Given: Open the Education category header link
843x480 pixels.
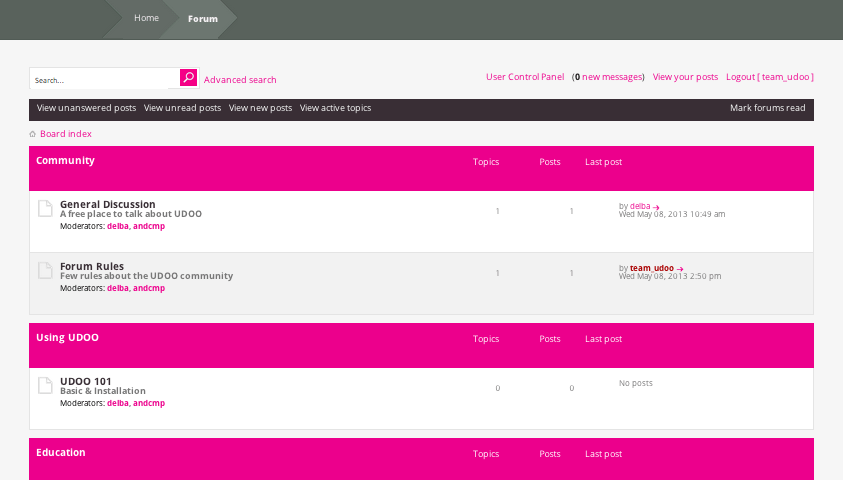Looking at the screenshot, I should click(x=61, y=452).
